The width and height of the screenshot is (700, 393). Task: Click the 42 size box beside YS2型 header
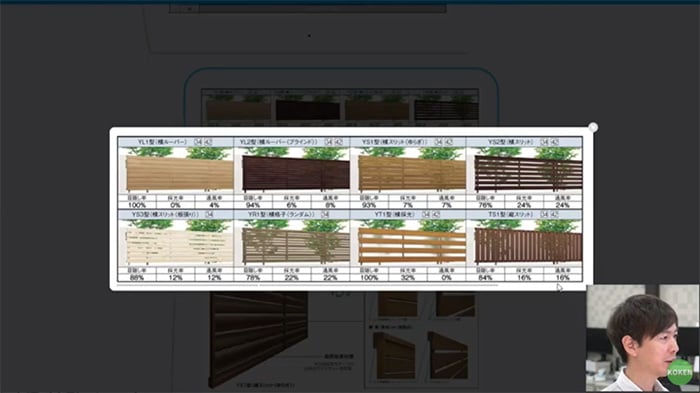coord(554,142)
